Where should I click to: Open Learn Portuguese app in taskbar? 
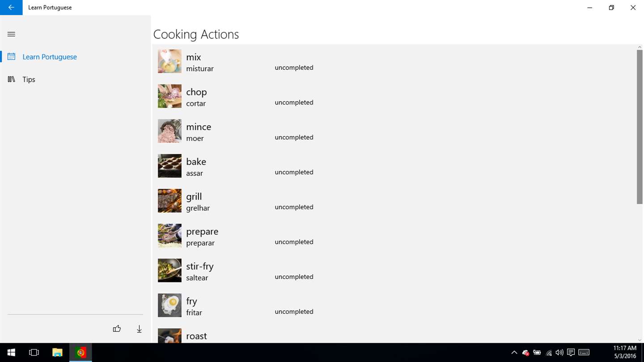pyautogui.click(x=80, y=353)
